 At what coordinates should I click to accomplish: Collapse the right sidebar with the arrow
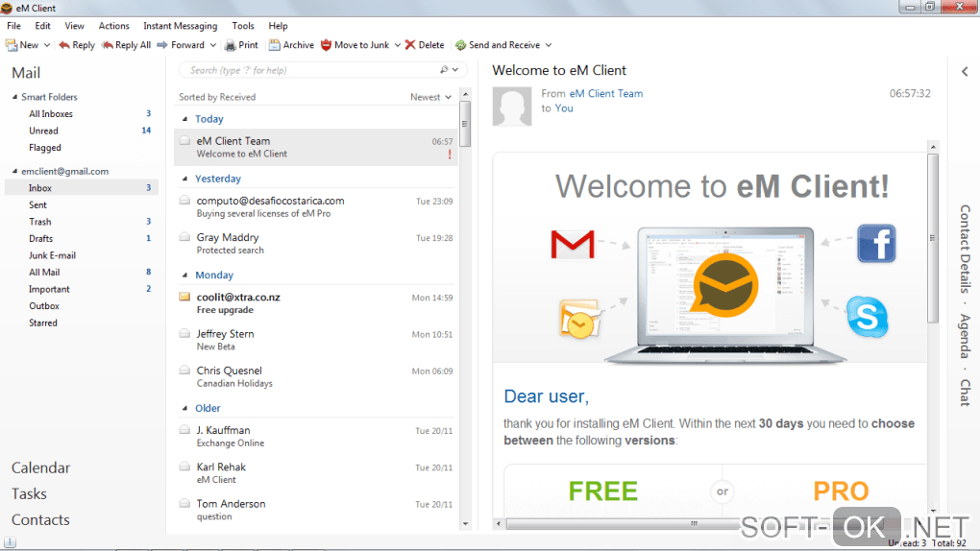point(965,72)
